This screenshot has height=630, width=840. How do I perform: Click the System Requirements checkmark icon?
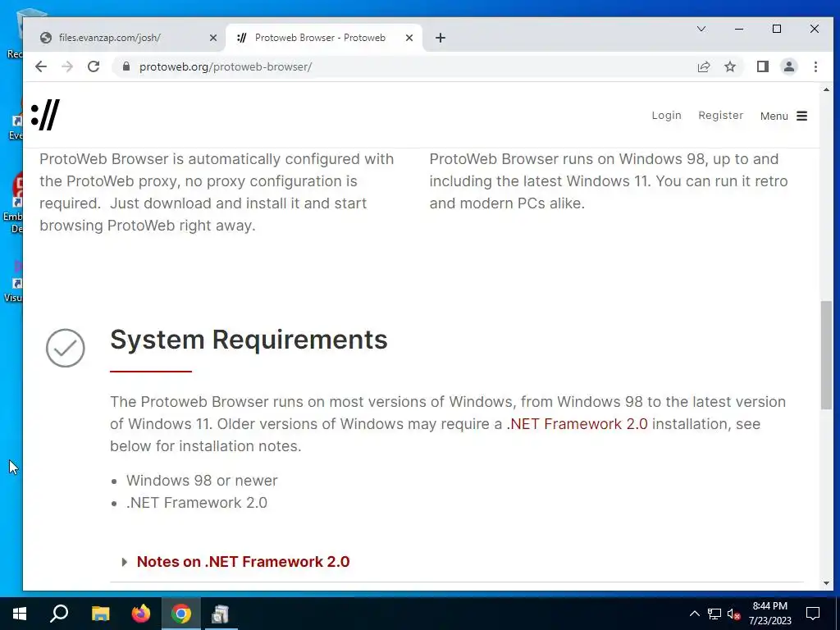pos(66,348)
